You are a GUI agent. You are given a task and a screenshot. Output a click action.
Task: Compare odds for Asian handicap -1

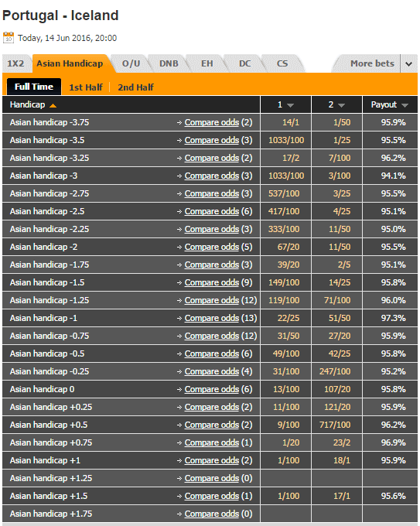[212, 318]
